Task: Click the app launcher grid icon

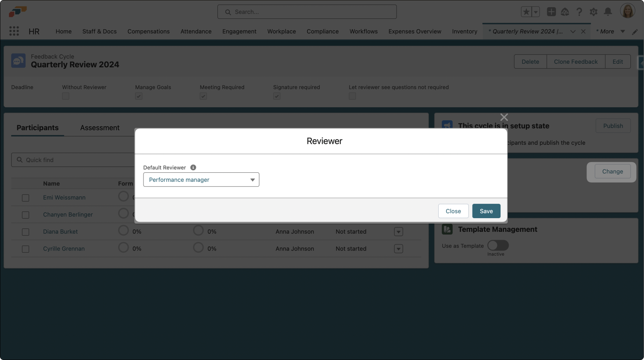Action: coord(14,31)
